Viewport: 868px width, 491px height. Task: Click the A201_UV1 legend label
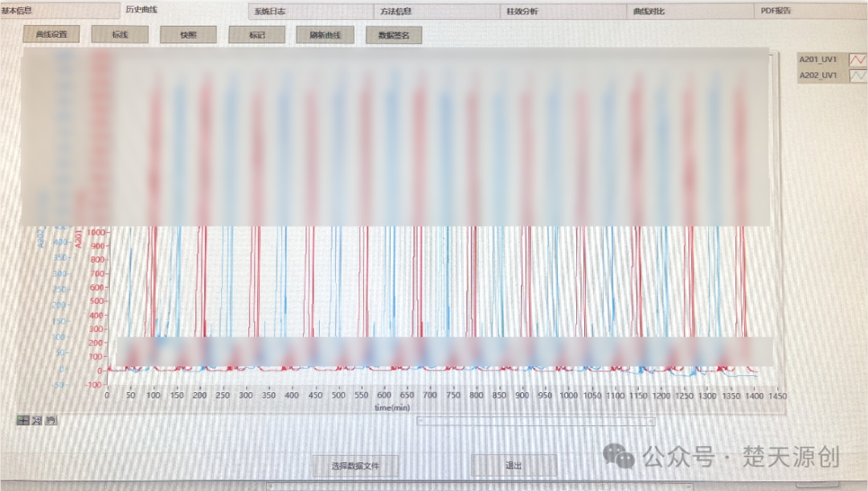tap(818, 59)
